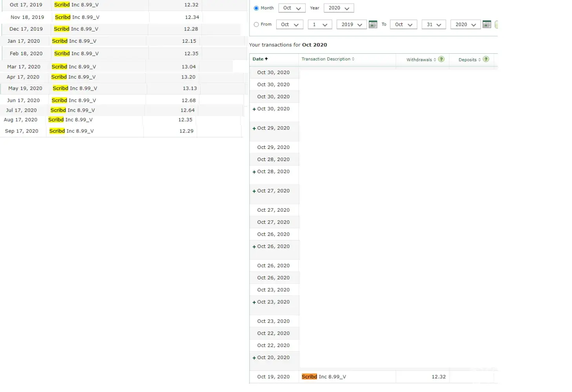Open the From date calendar picker
The image size is (572, 392).
(x=373, y=24)
